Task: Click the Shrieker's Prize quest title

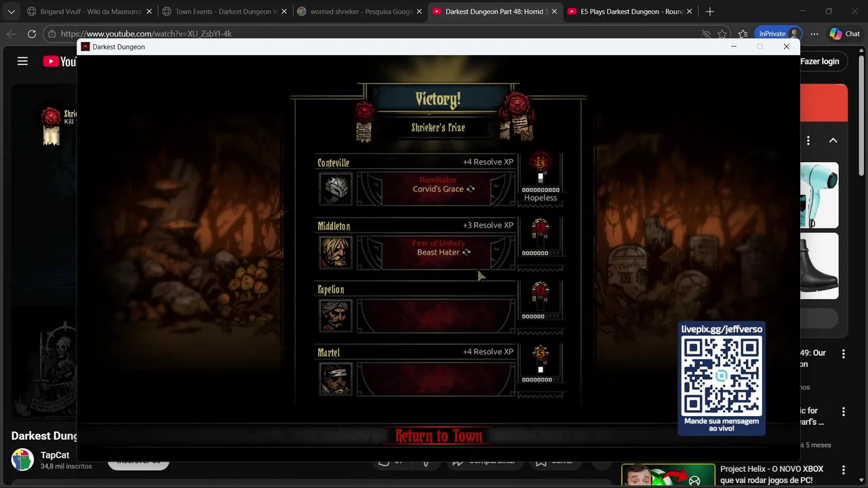Action: [438, 127]
